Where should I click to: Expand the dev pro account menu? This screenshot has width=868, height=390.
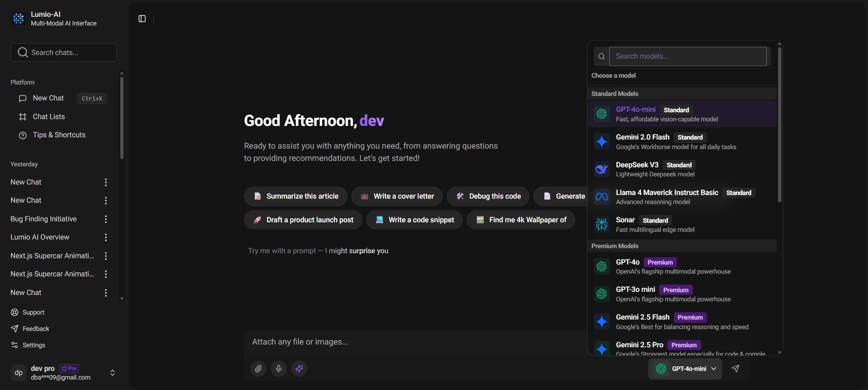pyautogui.click(x=113, y=373)
